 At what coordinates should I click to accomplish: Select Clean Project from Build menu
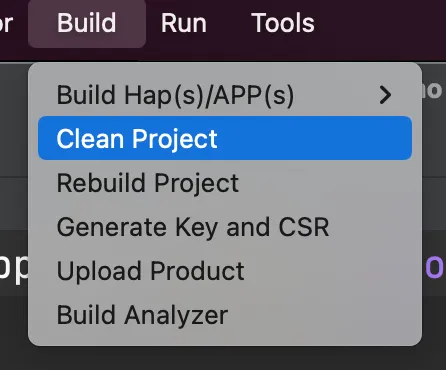225,138
